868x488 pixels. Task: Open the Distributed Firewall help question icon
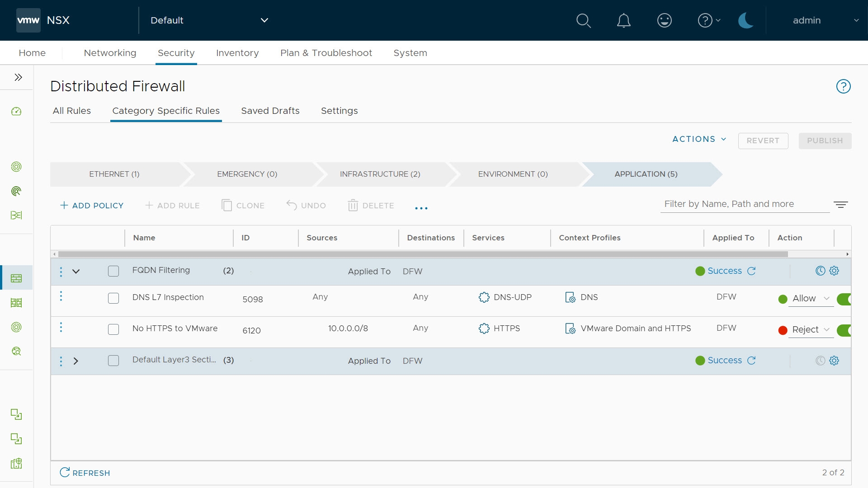[x=843, y=86]
